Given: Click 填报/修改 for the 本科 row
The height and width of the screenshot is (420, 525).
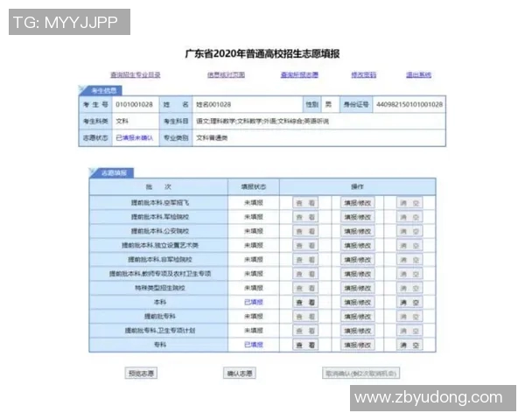Looking at the screenshot, I should 358,303.
